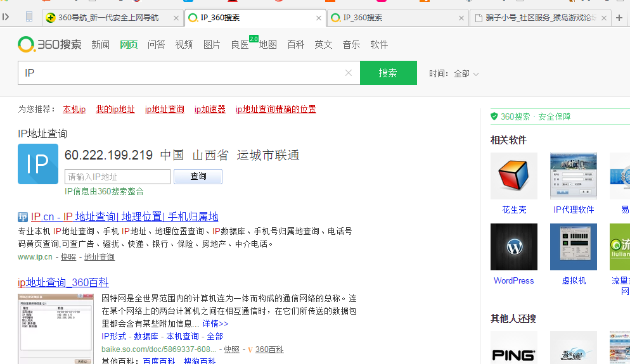Click the sidebar toggle icon left of tabs
Viewport: 630px width, 364px height.
pos(6,17)
